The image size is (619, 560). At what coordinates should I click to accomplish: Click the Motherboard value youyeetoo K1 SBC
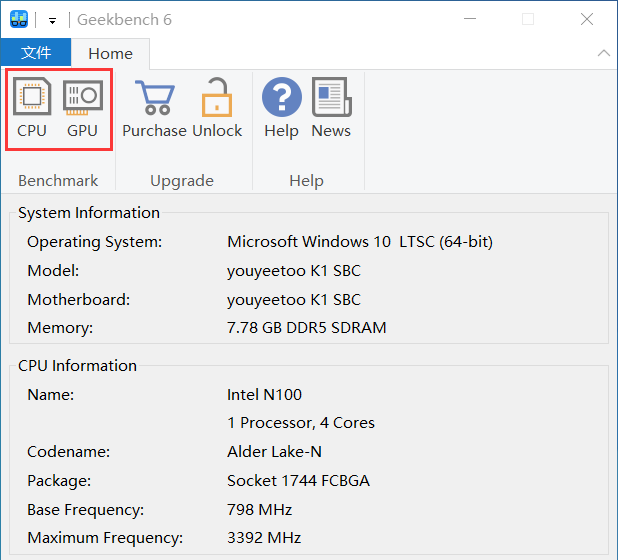(294, 300)
